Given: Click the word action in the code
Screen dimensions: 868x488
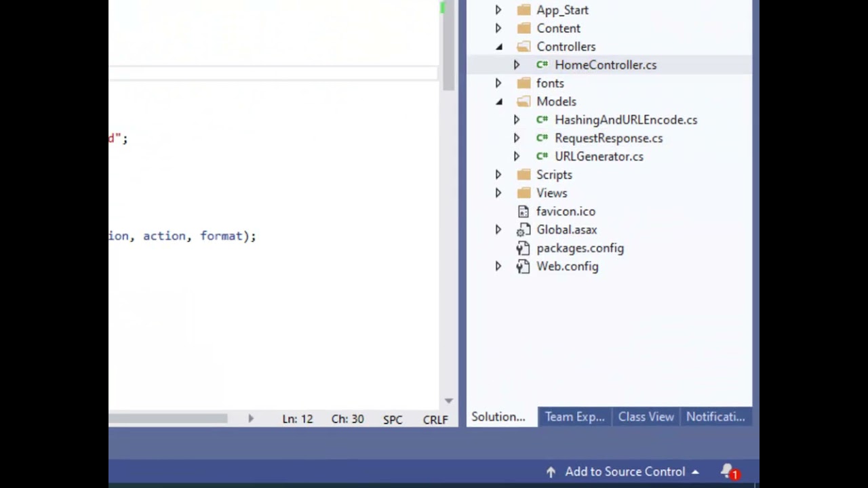Looking at the screenshot, I should tap(164, 236).
